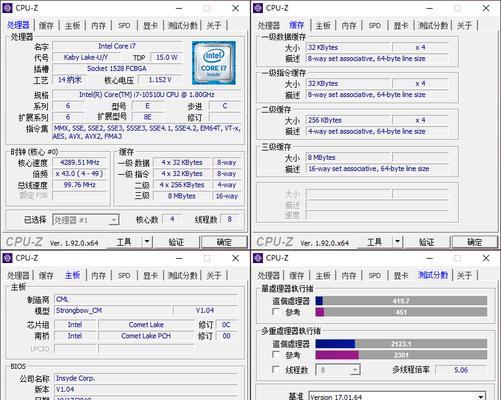Screen dimensions: 501x400
Task: Select 线程数 value 8 in 处理器 window
Action: click(230, 219)
